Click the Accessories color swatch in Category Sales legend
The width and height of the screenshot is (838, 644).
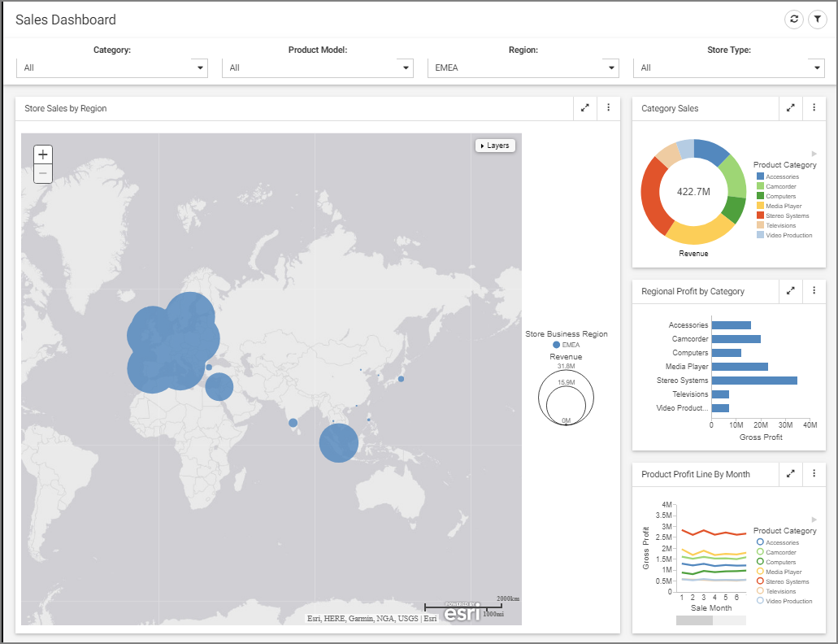[760, 176]
